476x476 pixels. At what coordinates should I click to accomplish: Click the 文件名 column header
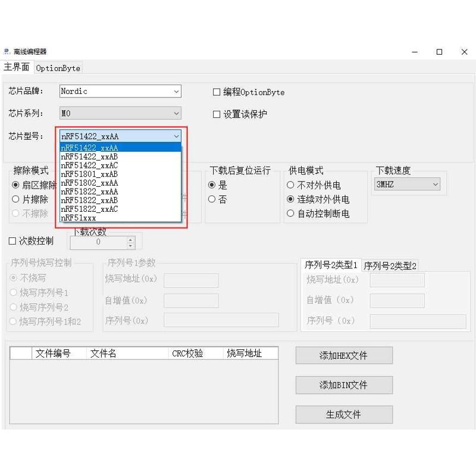tap(127, 353)
